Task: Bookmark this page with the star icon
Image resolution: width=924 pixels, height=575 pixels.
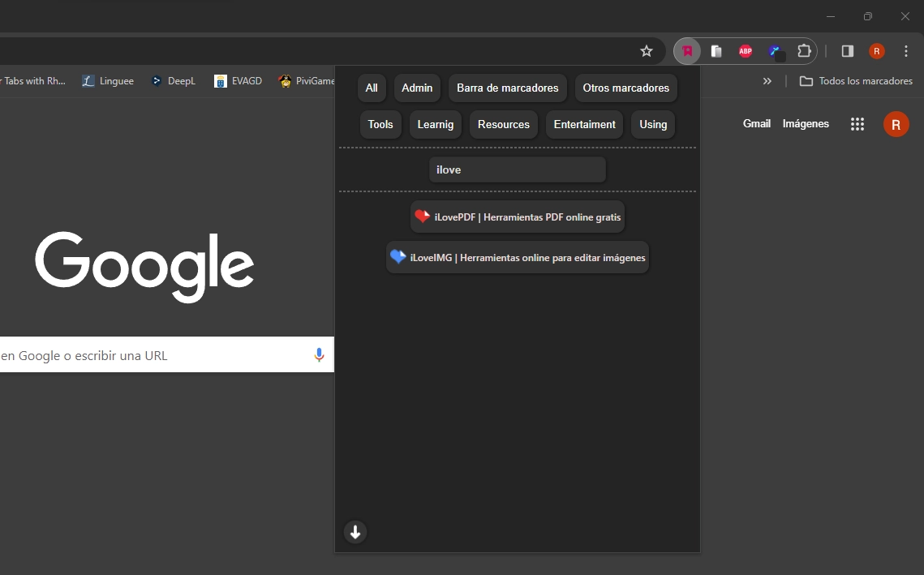Action: tap(647, 51)
